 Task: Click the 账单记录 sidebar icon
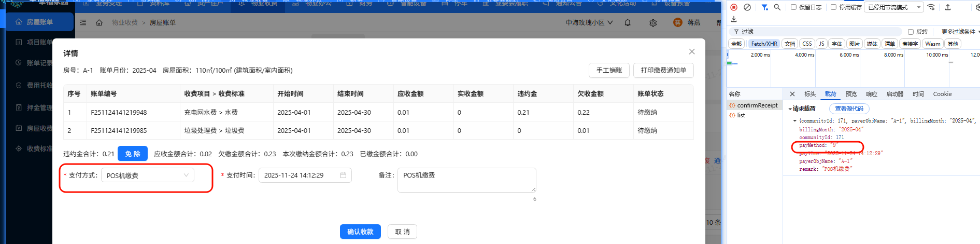click(x=19, y=63)
